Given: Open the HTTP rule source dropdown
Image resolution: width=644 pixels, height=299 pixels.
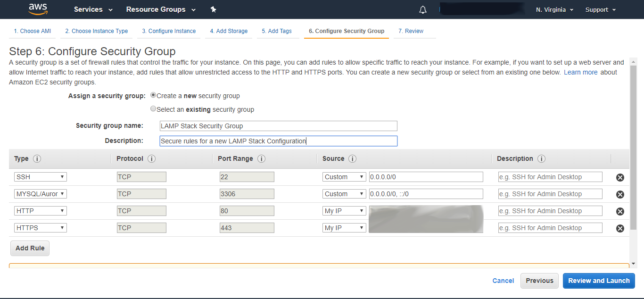Looking at the screenshot, I should pyautogui.click(x=345, y=211).
